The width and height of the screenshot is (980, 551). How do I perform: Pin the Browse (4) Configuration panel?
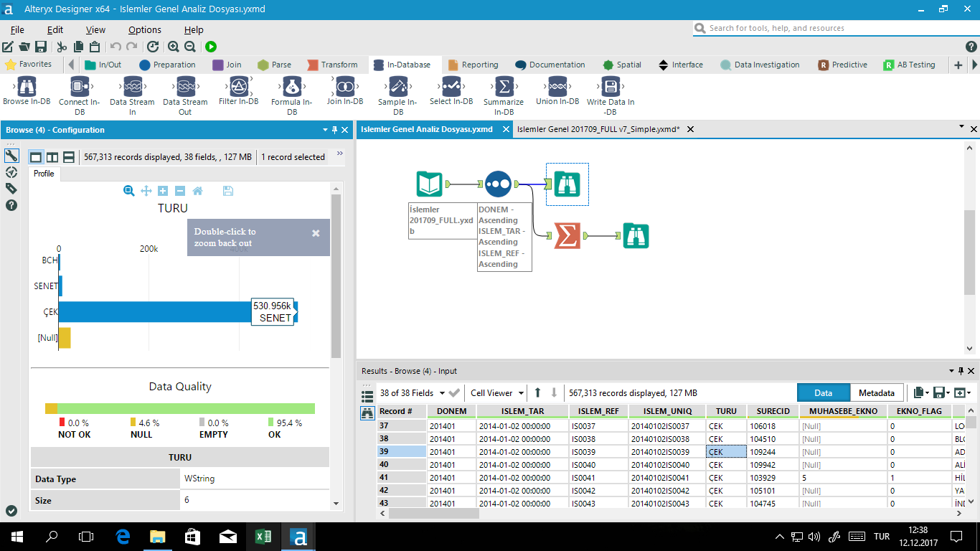[x=334, y=130]
